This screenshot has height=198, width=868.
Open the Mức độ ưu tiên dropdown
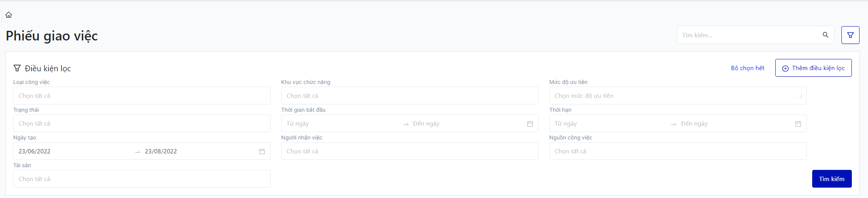click(677, 96)
